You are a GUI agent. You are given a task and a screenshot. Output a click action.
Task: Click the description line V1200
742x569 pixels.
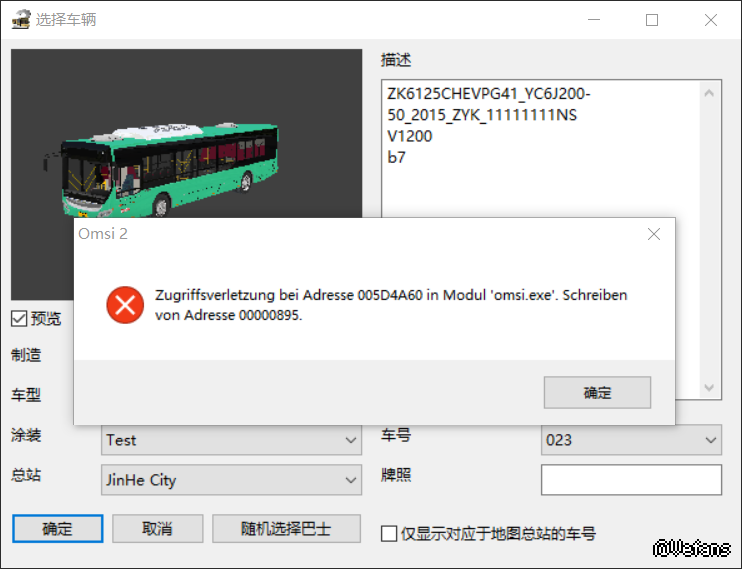[410, 136]
